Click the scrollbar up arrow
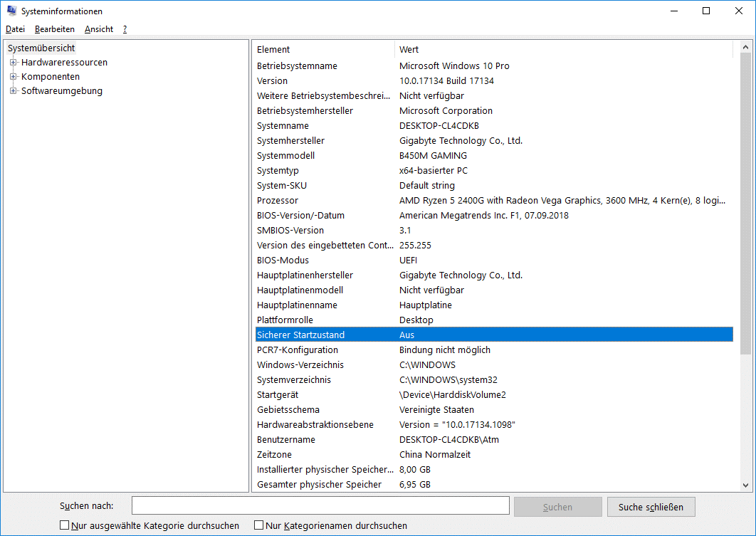The image size is (756, 536). coord(745,47)
